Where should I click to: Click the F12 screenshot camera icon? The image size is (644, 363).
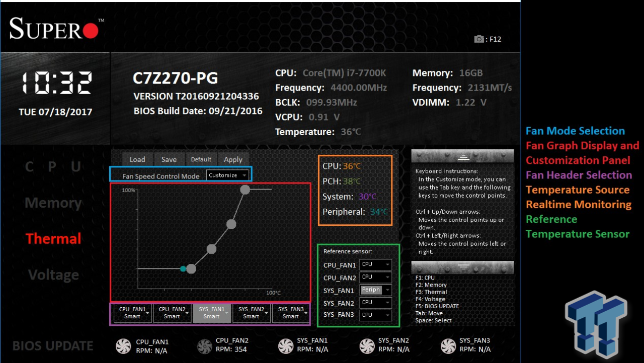pyautogui.click(x=479, y=39)
